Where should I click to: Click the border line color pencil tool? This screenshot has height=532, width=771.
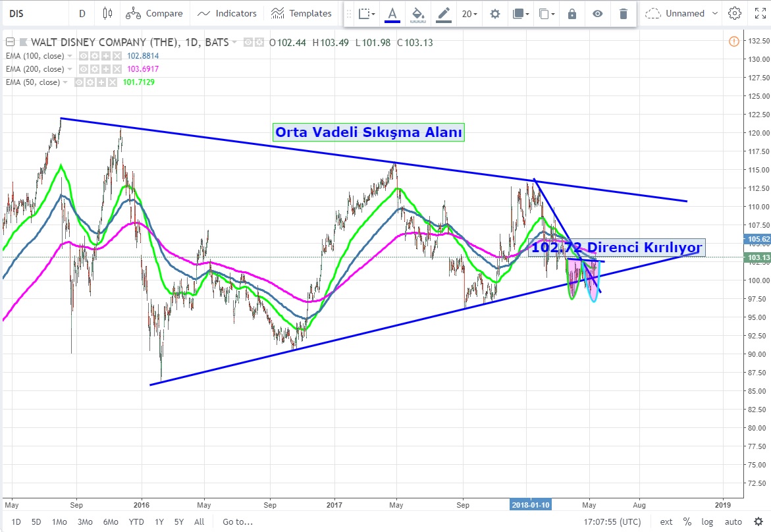(x=444, y=13)
